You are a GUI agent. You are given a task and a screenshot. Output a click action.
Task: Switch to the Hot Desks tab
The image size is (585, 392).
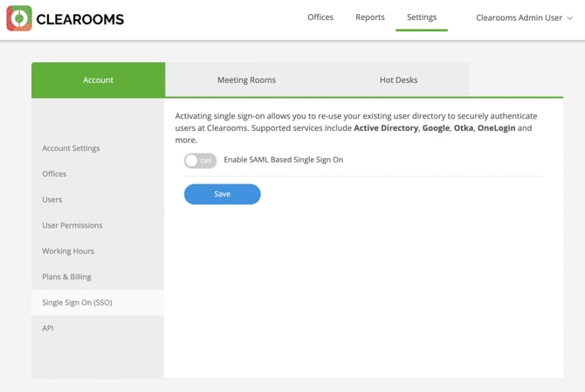[x=398, y=79]
